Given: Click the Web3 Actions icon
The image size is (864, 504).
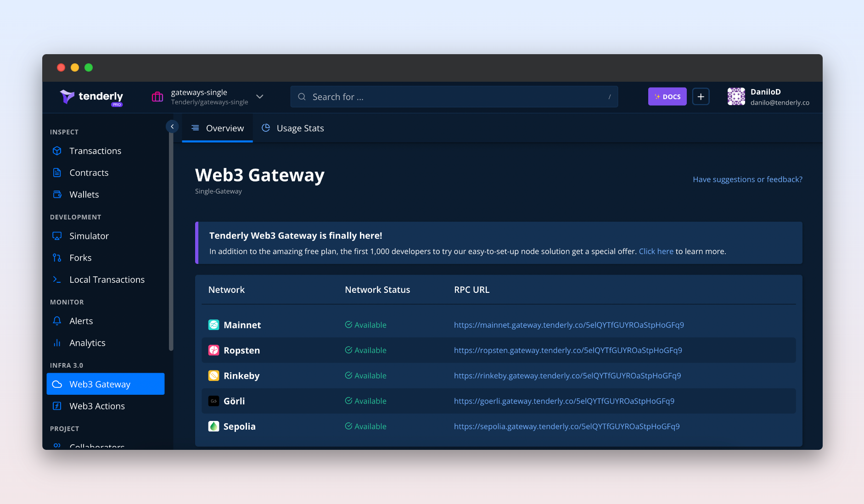Looking at the screenshot, I should click(57, 406).
